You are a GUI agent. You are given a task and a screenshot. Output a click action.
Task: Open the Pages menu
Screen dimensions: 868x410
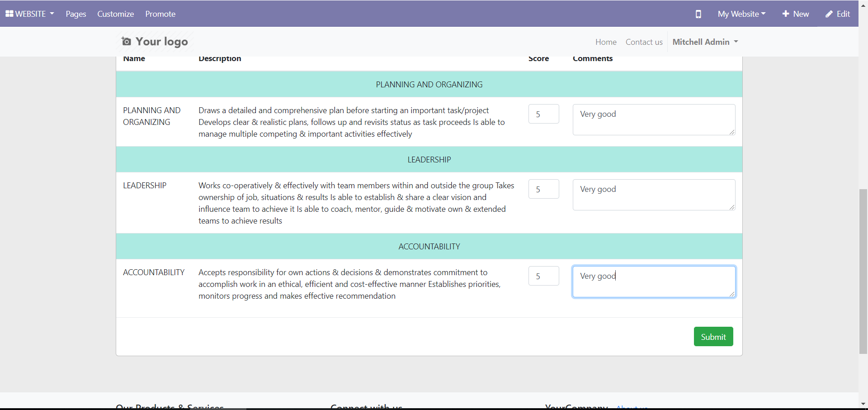tap(76, 14)
